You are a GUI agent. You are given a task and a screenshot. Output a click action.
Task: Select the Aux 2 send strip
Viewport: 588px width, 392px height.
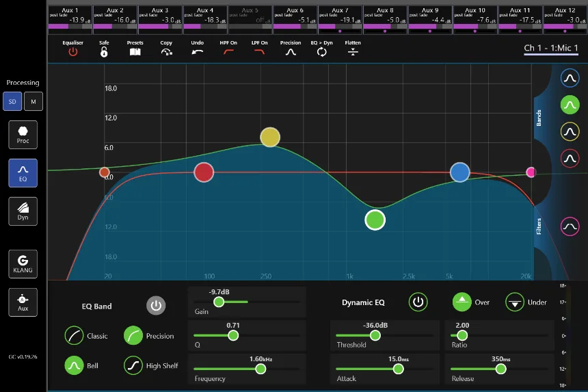(x=115, y=20)
